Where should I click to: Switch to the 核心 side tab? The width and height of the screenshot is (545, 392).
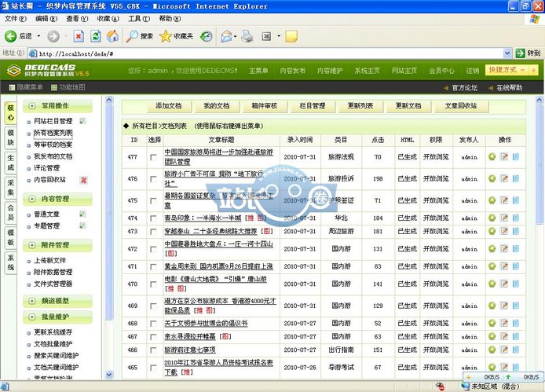[11, 112]
